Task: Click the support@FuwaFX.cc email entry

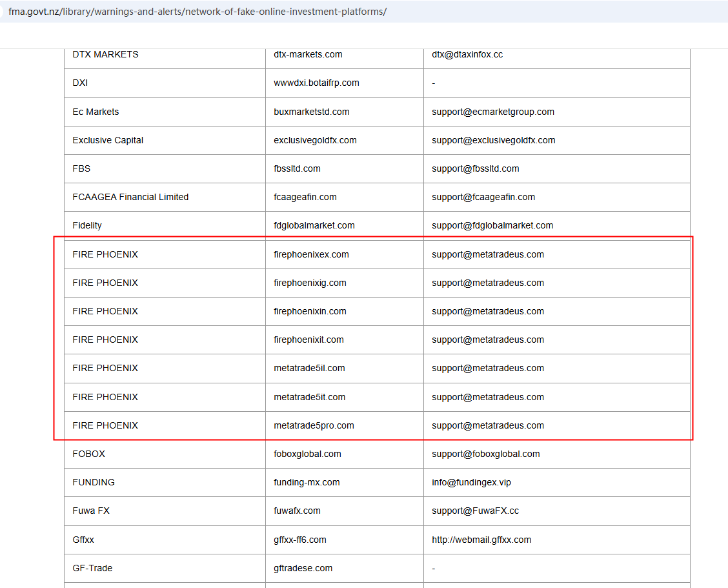Action: (475, 511)
